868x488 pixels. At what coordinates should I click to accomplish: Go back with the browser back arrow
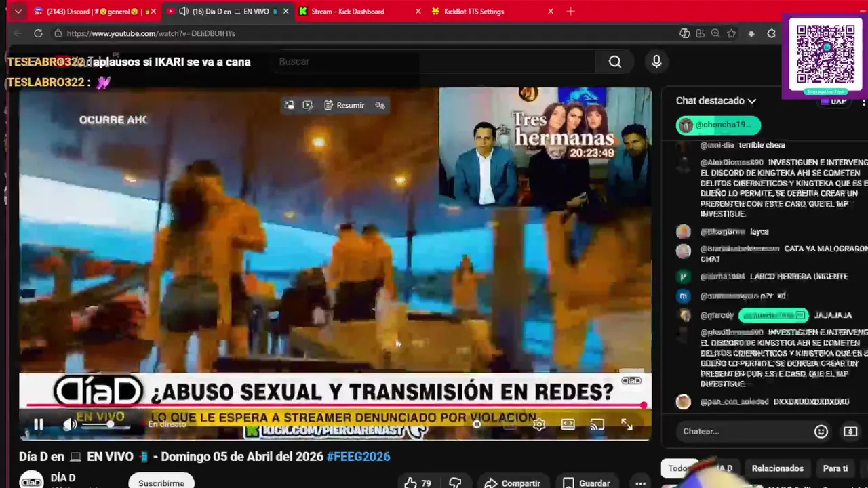coord(18,33)
